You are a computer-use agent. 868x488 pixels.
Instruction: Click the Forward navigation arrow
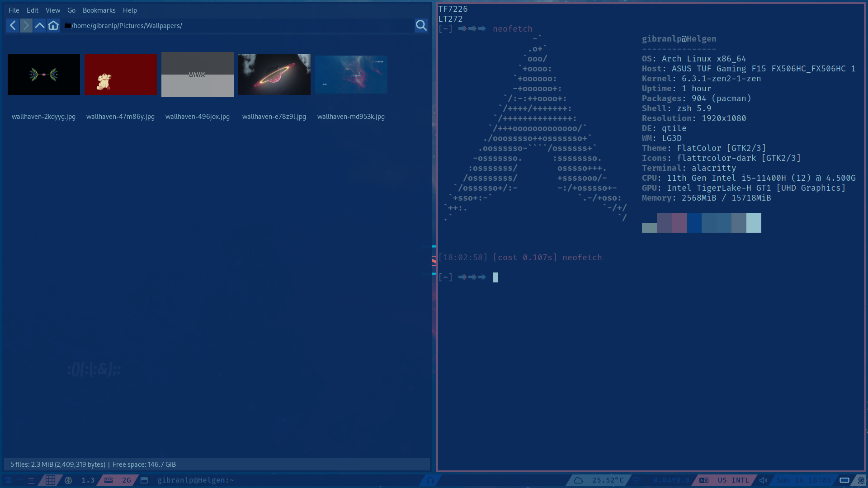click(x=26, y=26)
